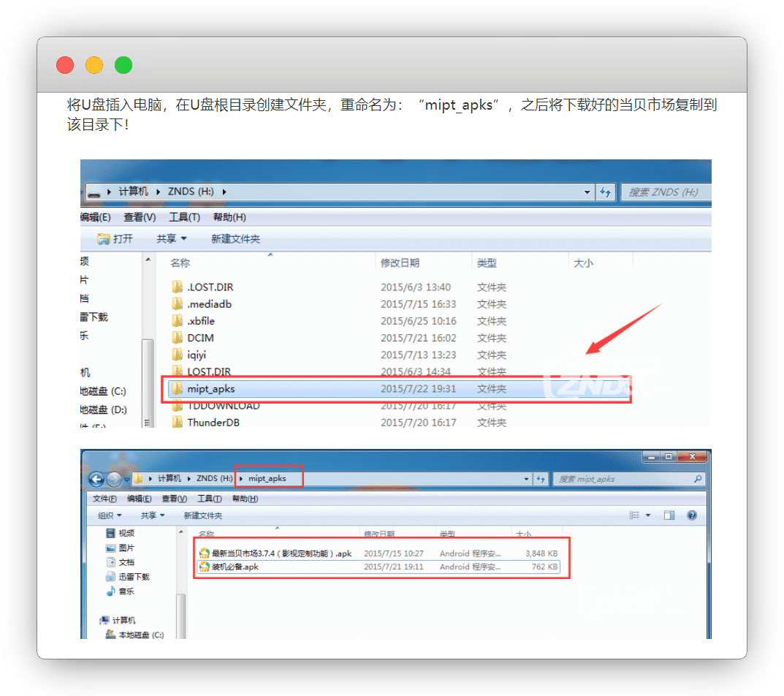Open the DCIM folder

200,338
